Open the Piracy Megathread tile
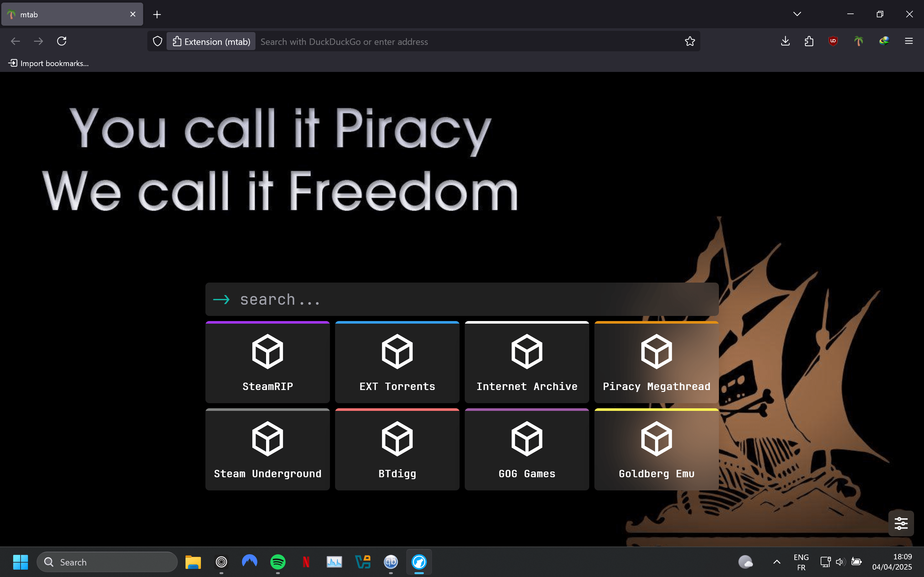Viewport: 924px width, 577px height. (x=656, y=362)
